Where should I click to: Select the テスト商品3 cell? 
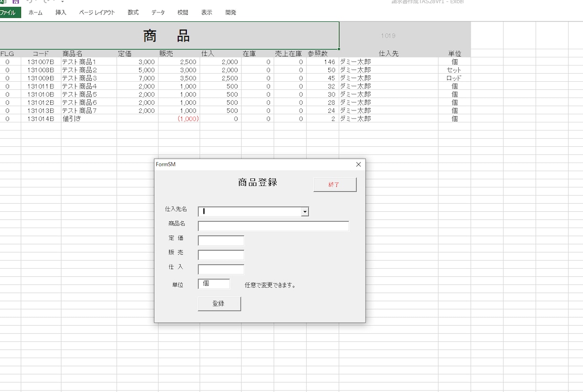point(89,78)
